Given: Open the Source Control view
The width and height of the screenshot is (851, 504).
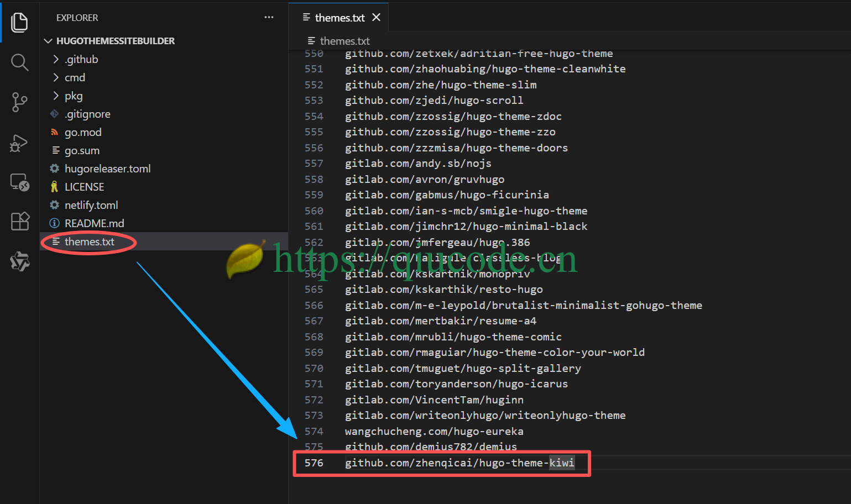Looking at the screenshot, I should [19, 102].
